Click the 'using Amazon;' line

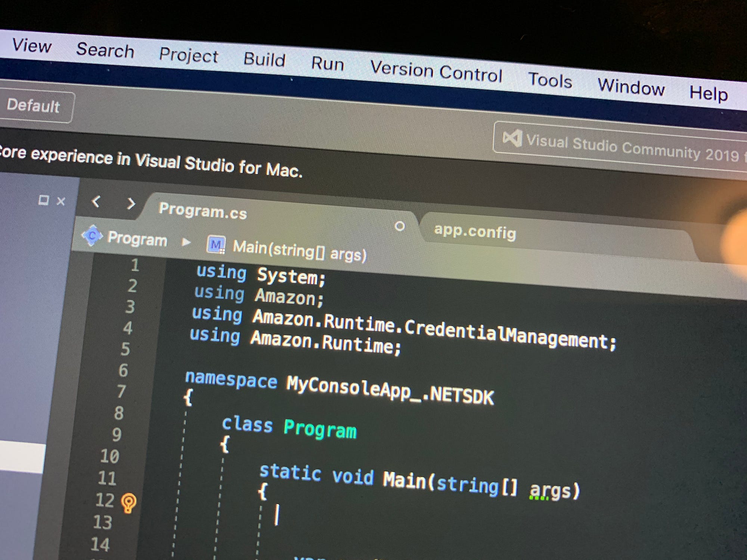(x=259, y=296)
